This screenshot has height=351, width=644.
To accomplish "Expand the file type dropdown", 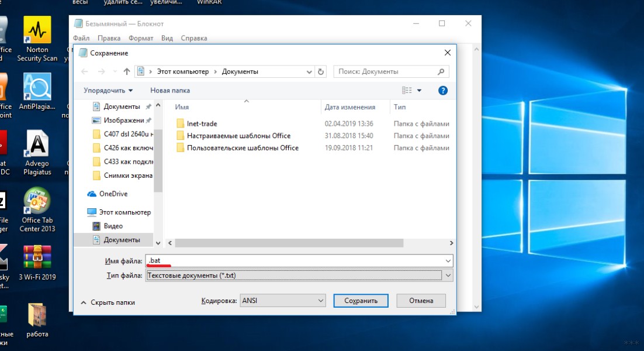I will 448,275.
